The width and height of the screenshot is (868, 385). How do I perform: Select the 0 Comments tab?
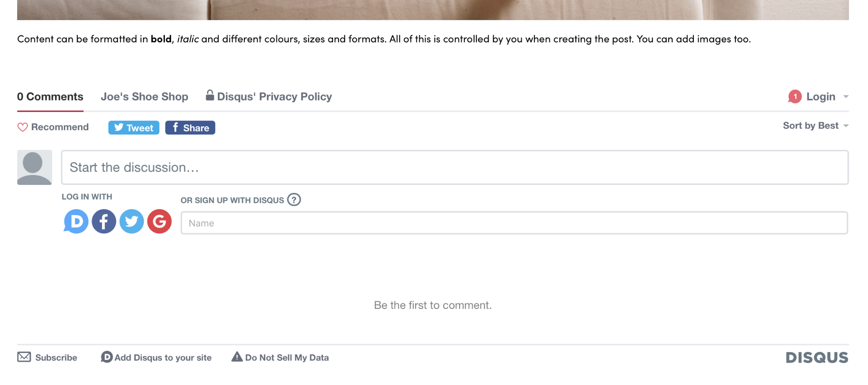tap(50, 97)
